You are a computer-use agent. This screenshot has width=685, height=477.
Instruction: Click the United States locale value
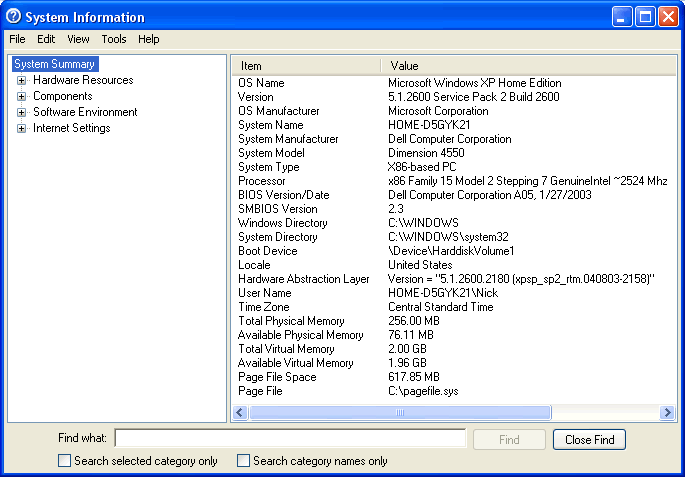(x=420, y=265)
